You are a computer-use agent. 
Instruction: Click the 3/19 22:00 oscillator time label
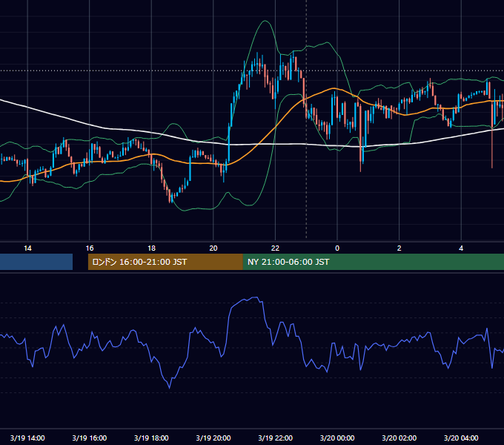pos(275,438)
